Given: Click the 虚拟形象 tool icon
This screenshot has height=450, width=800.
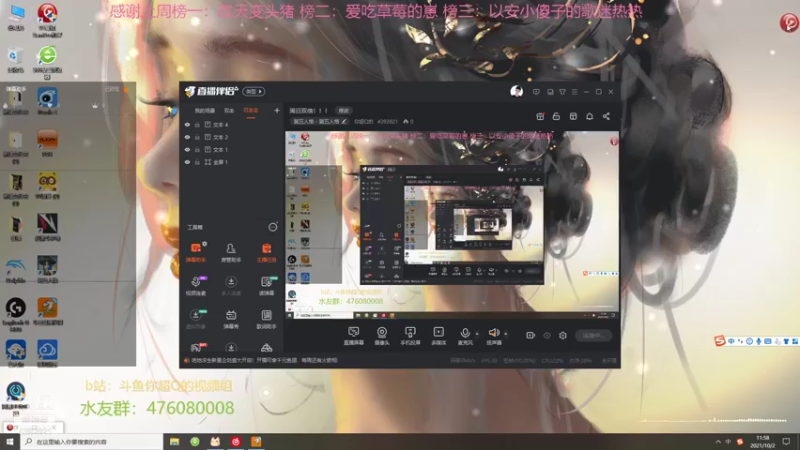Looking at the screenshot, I should [x=196, y=319].
